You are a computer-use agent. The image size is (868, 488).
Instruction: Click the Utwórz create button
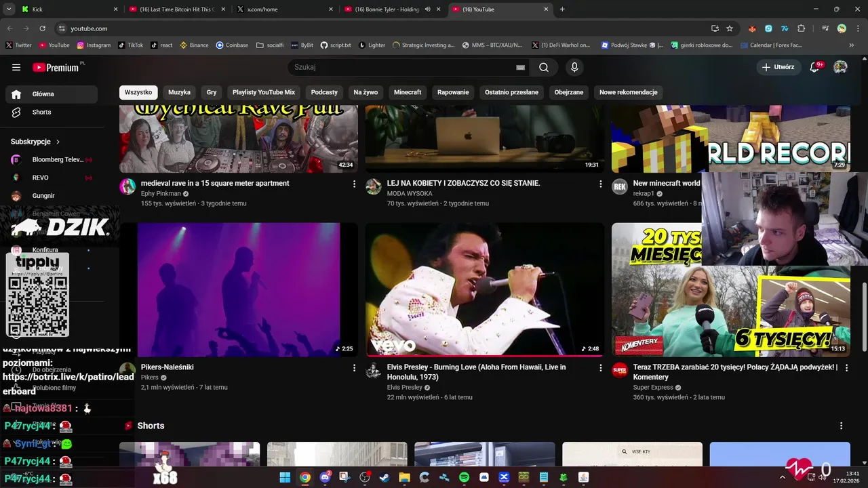[x=778, y=67]
